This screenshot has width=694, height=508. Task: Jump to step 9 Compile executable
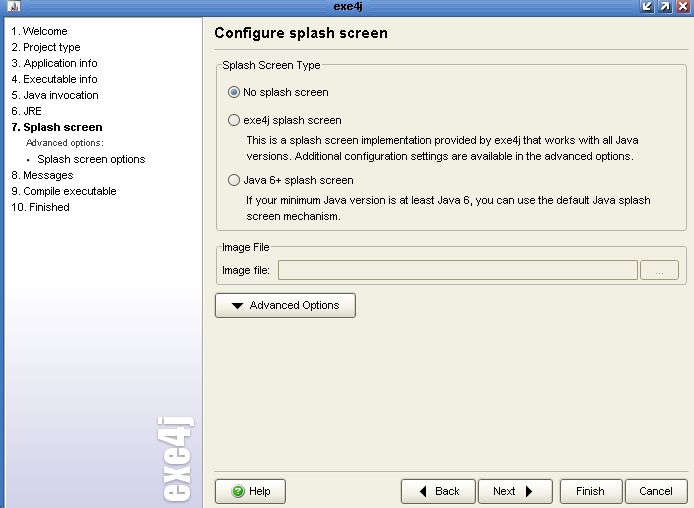tap(64, 191)
